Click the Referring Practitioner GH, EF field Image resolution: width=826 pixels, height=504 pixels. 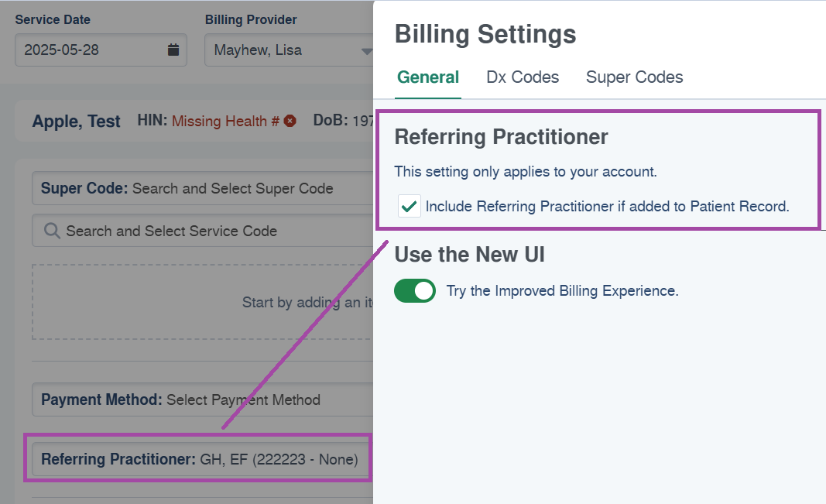point(201,459)
